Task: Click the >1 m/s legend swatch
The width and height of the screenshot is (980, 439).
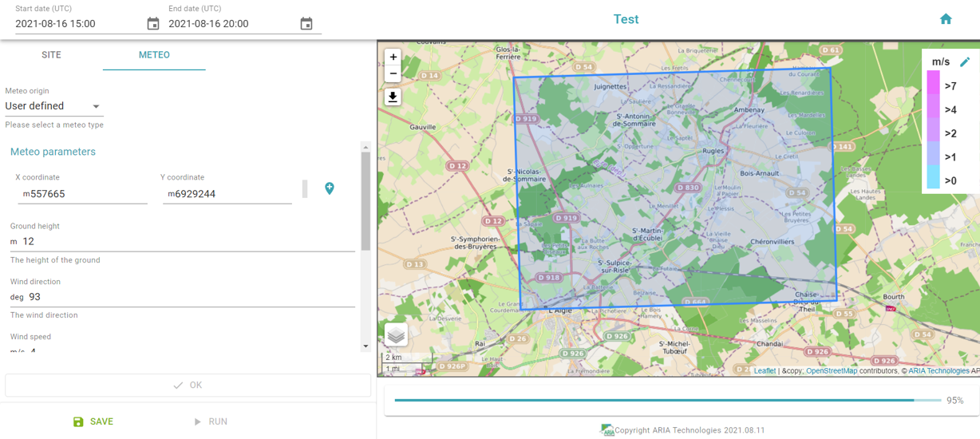Action: click(x=933, y=154)
